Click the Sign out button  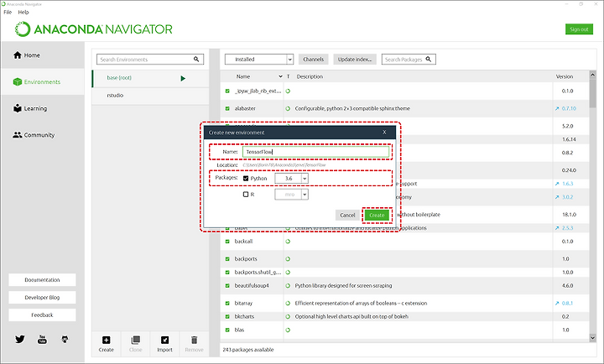click(x=579, y=29)
